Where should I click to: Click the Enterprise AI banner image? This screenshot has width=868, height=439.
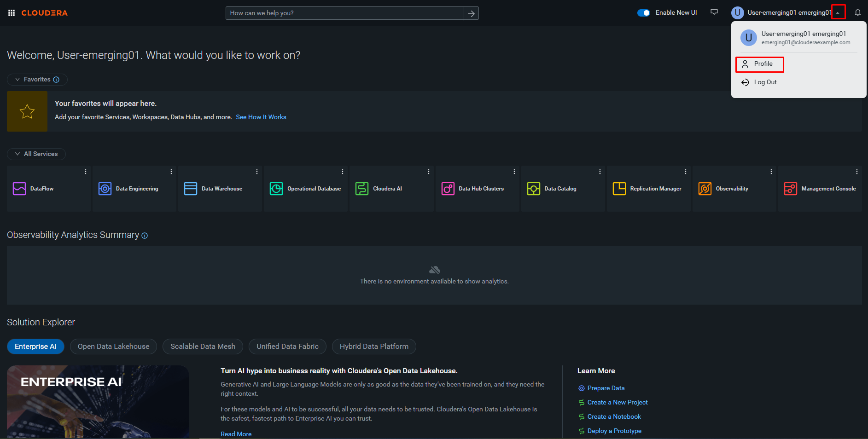click(98, 402)
